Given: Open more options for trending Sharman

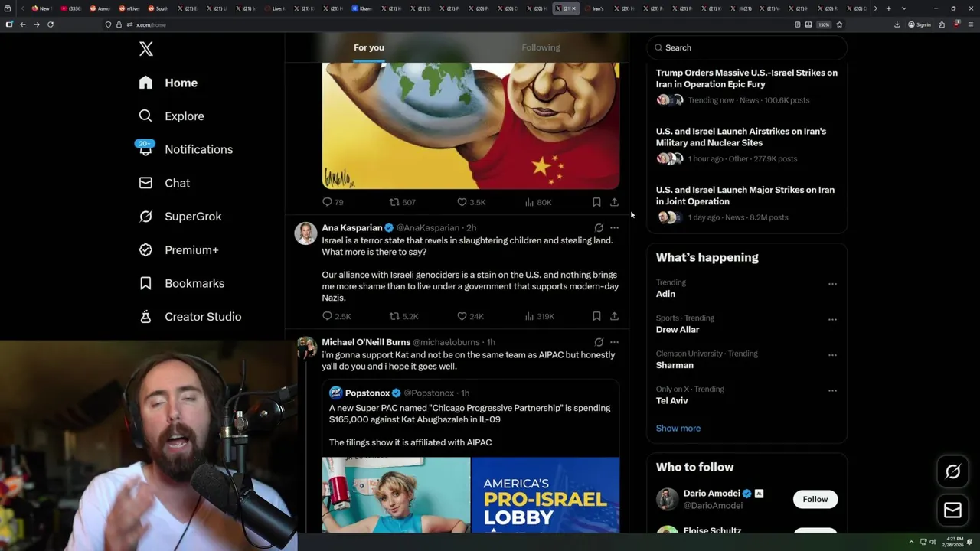Looking at the screenshot, I should [x=832, y=355].
